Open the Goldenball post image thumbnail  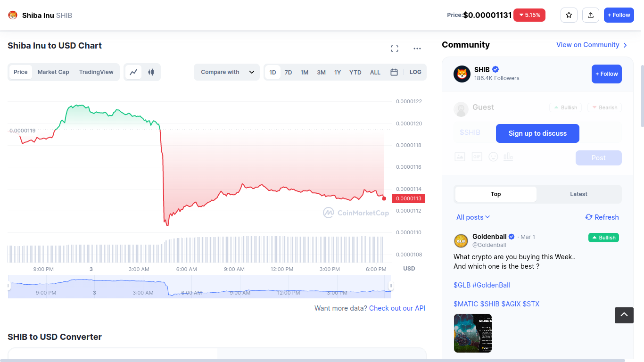473,333
